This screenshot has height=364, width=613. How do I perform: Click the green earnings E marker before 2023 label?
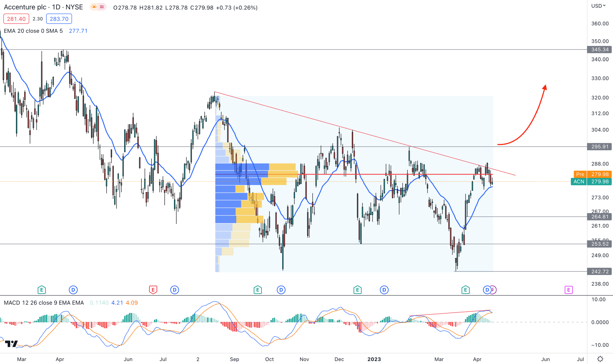pos(357,290)
